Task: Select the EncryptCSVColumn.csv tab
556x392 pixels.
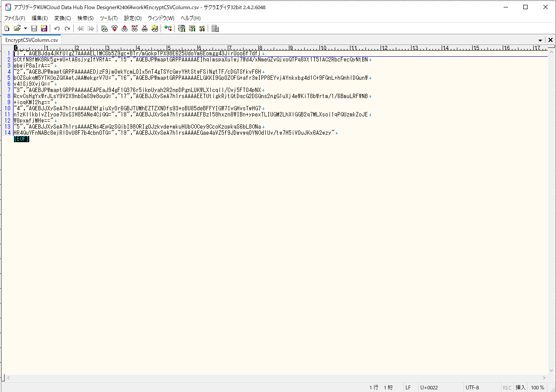Action: tap(31, 40)
